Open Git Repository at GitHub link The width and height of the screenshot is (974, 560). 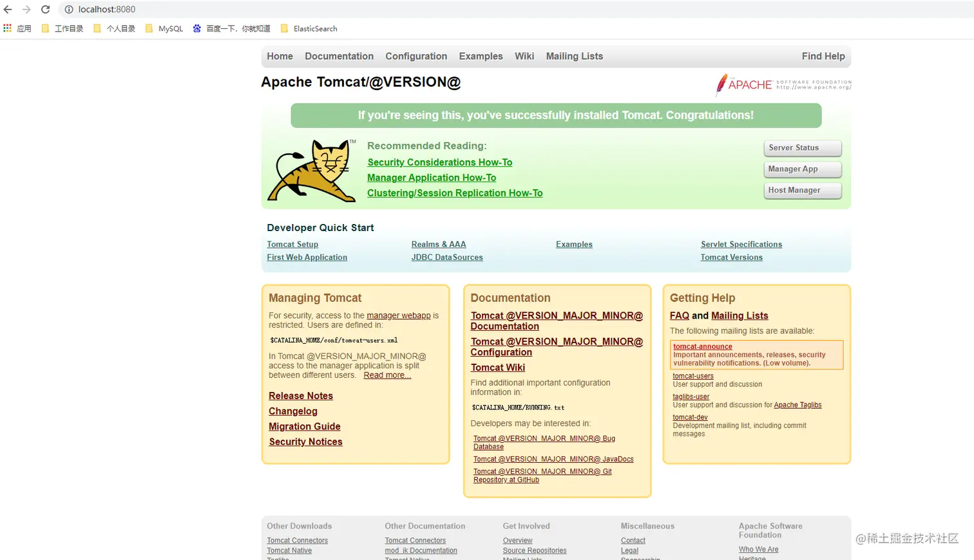(542, 476)
